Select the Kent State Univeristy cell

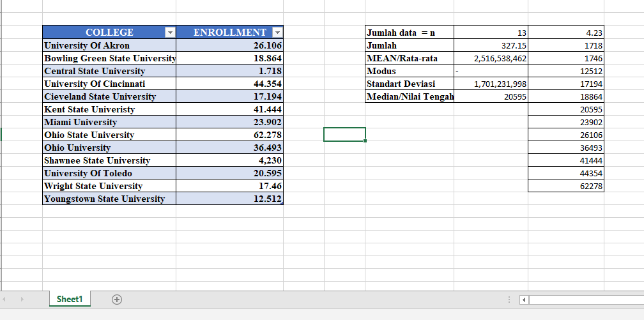point(109,109)
